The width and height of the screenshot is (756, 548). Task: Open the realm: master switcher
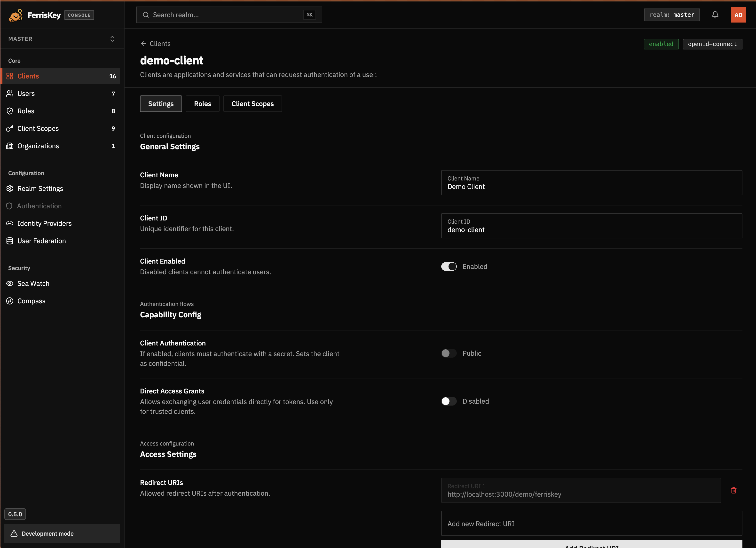(671, 15)
